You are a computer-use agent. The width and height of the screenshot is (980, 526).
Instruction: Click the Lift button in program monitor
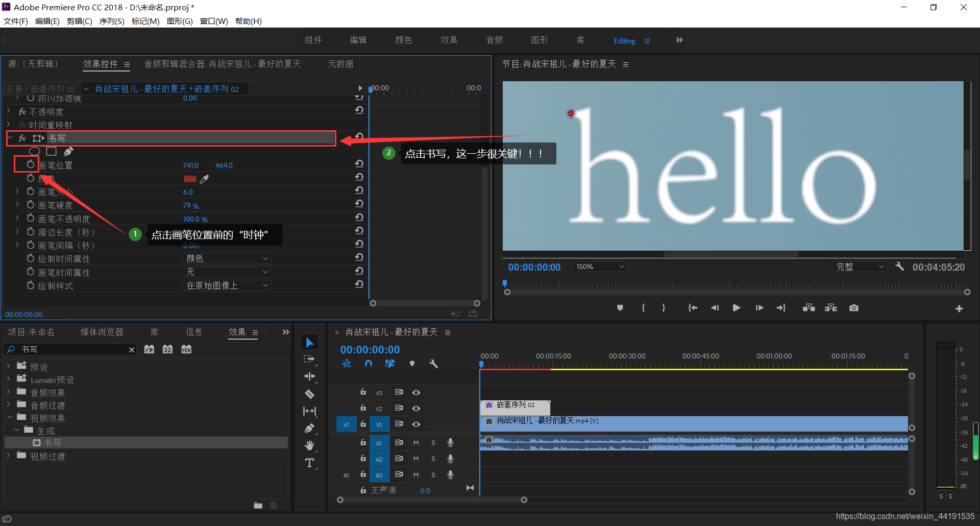click(x=808, y=308)
